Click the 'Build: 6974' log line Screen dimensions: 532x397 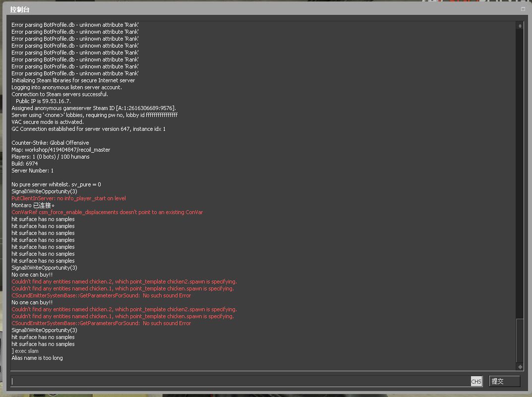(x=24, y=164)
